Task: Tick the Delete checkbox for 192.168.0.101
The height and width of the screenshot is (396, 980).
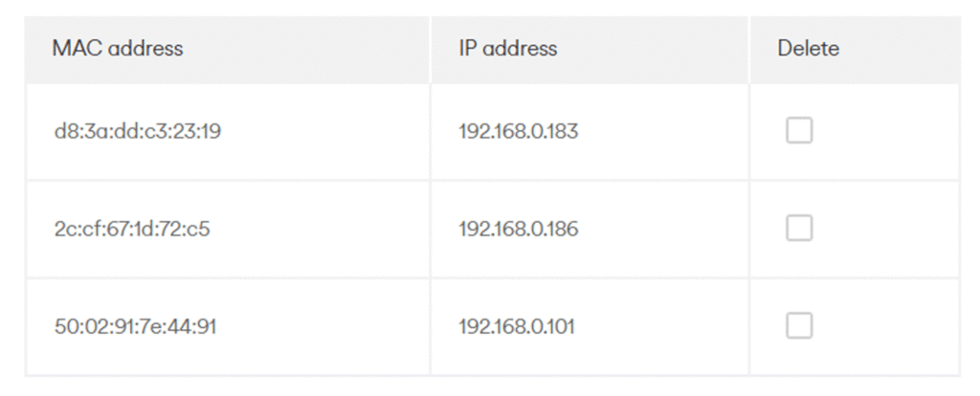Action: (799, 326)
